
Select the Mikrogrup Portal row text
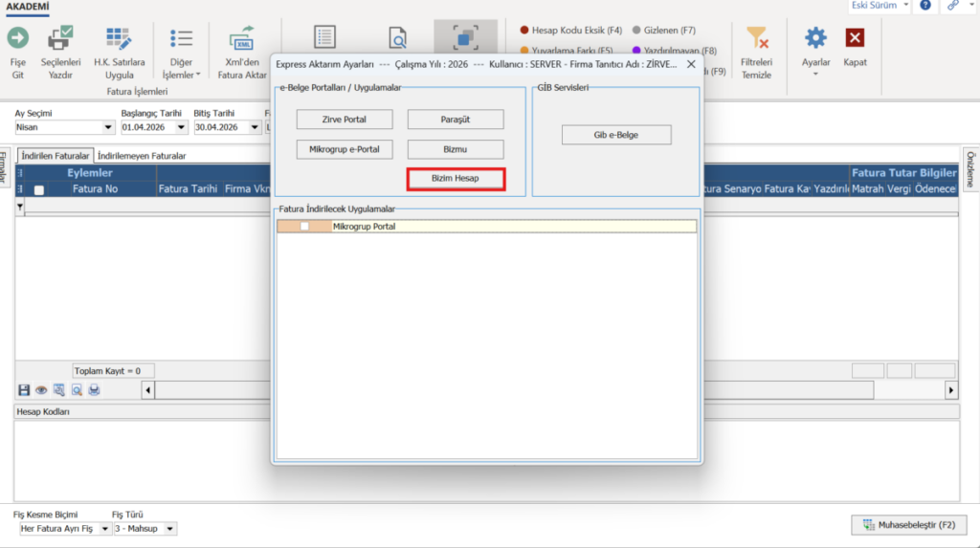(x=364, y=227)
